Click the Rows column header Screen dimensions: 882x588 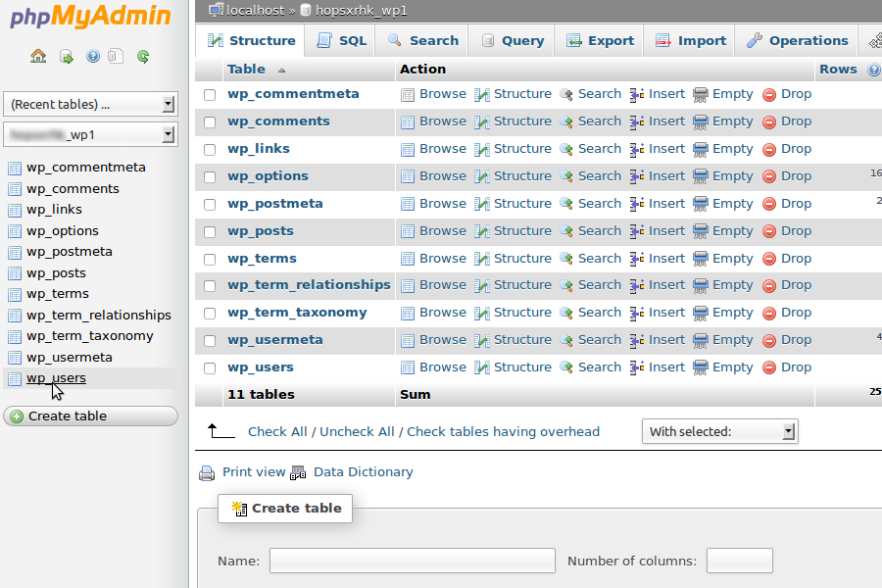click(838, 70)
